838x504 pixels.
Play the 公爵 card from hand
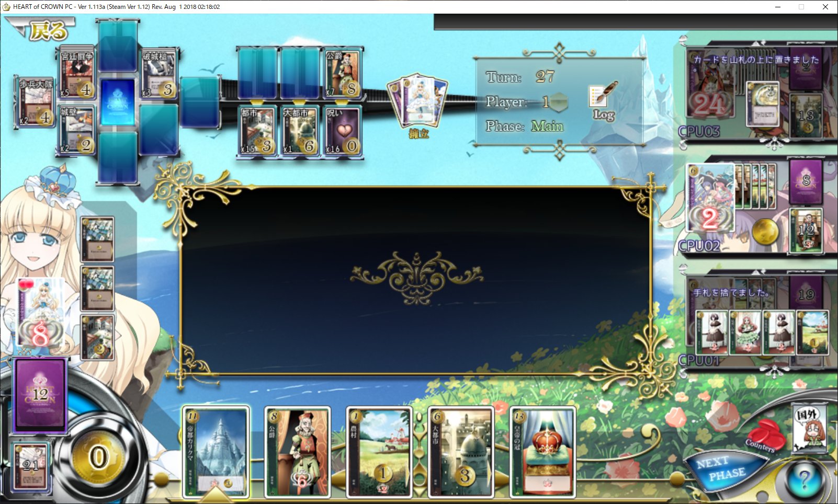pos(298,453)
